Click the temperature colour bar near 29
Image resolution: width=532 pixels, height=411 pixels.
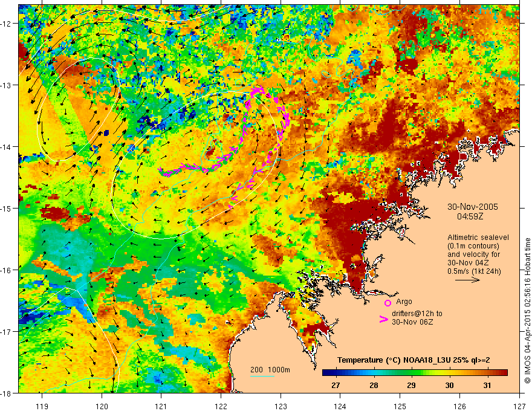click(x=412, y=373)
